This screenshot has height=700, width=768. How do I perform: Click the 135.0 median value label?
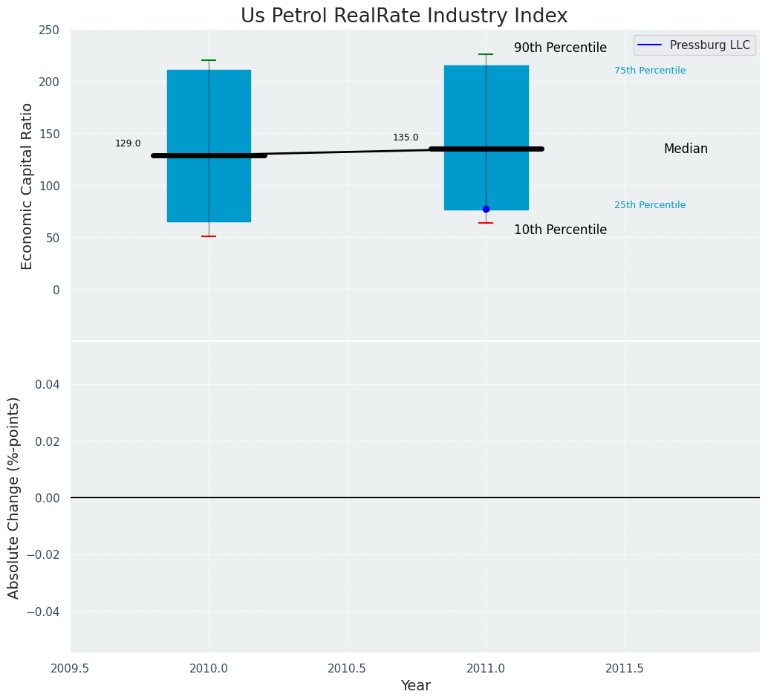[406, 137]
